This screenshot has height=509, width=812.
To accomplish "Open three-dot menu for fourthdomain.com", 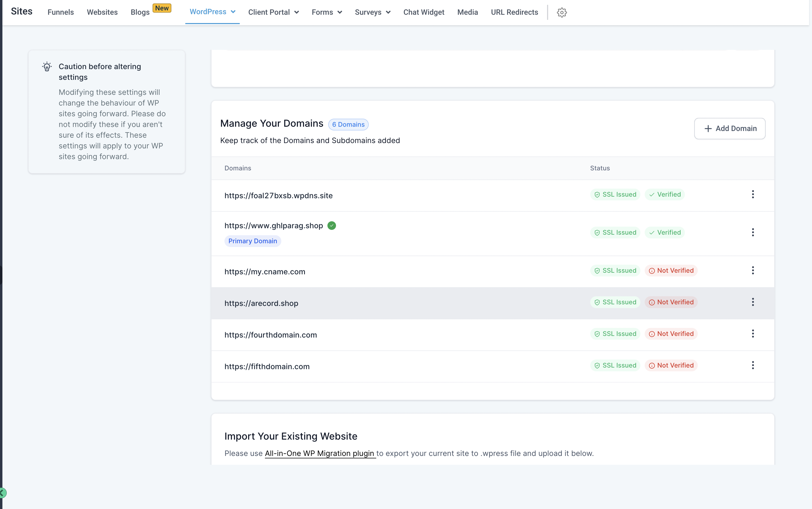I will click(x=753, y=334).
